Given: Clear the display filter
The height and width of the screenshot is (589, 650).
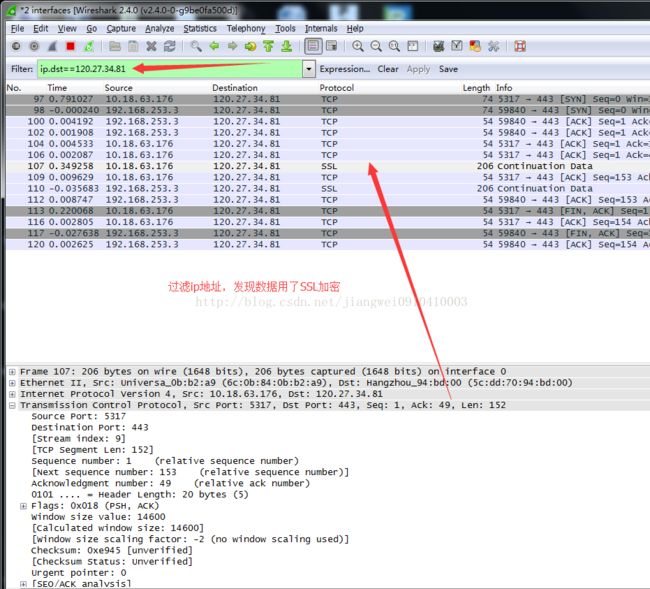Looking at the screenshot, I should tap(388, 69).
